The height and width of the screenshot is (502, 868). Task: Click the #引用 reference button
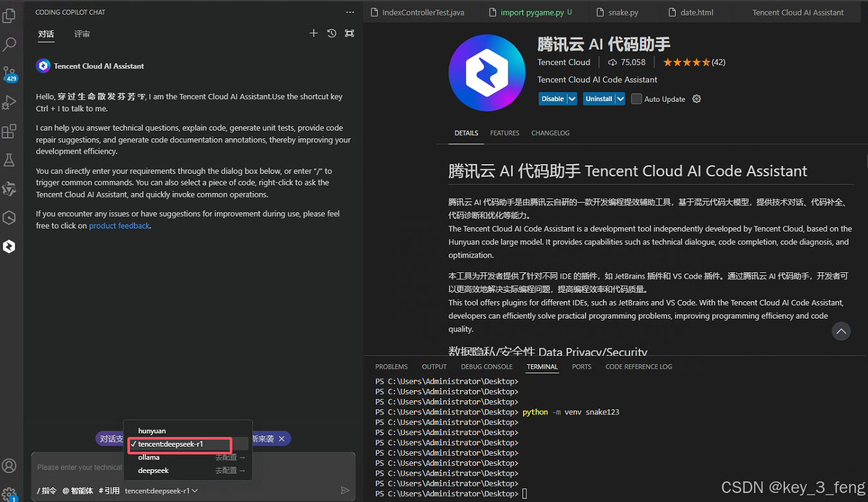coord(109,490)
